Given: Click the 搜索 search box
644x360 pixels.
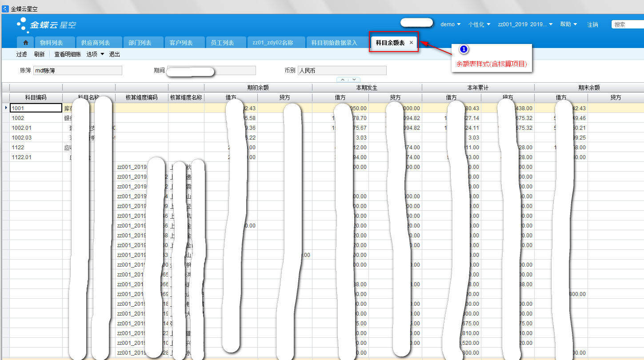Looking at the screenshot, I should pos(628,24).
